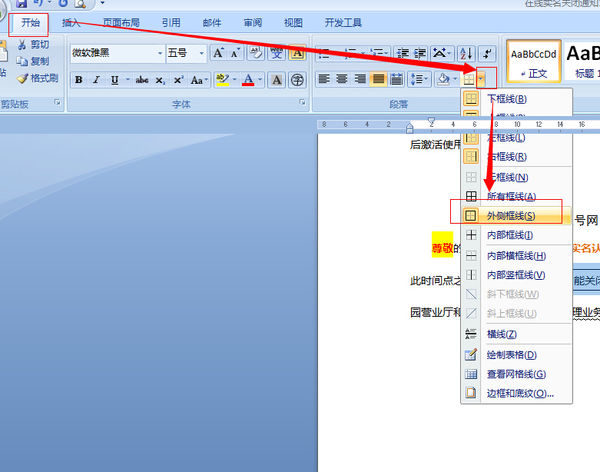The image size is (600, 472).
Task: Open the Clipboard pane launcher (剪贴板)
Action: coord(57,102)
